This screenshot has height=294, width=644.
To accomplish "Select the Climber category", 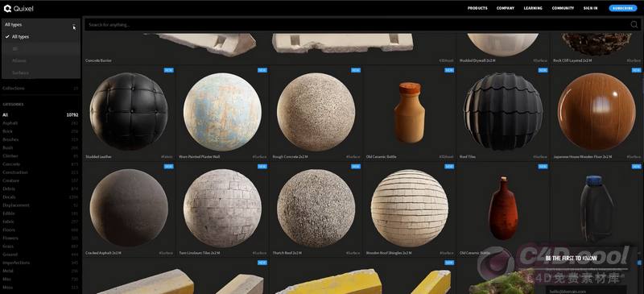I will [40, 155].
